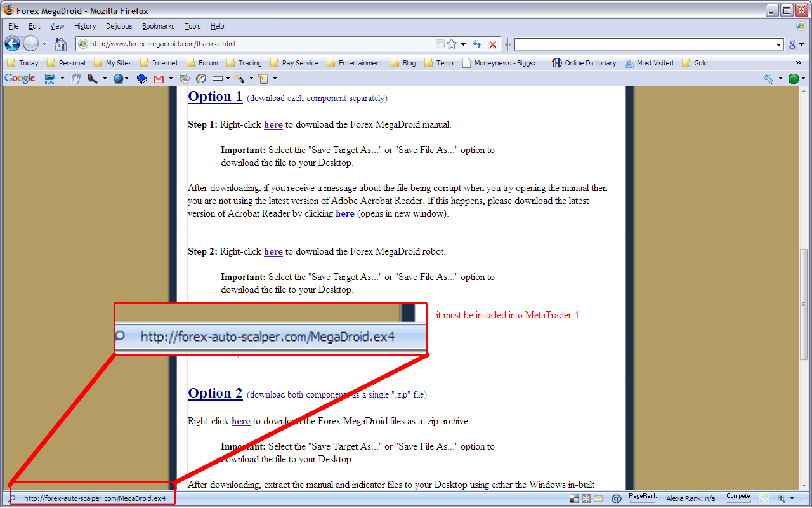Click the snowflake icon in status bar

pyautogui.click(x=586, y=498)
